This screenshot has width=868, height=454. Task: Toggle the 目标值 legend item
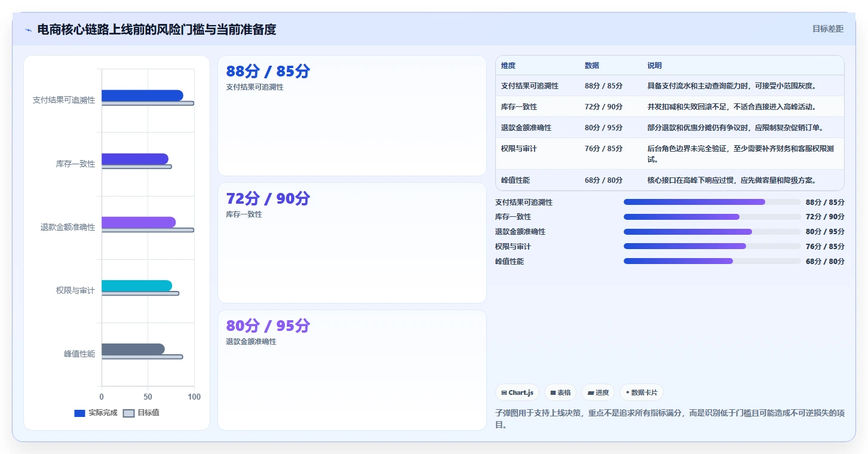coord(141,413)
